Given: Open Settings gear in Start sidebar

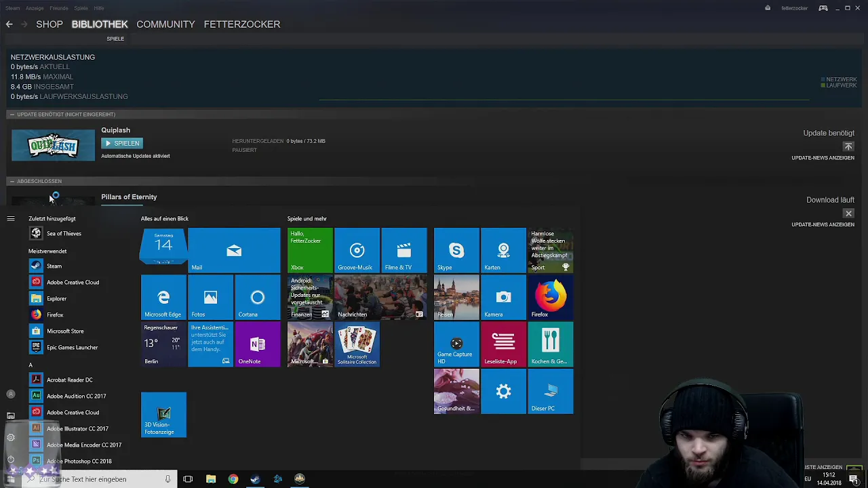Looking at the screenshot, I should pos(11,438).
